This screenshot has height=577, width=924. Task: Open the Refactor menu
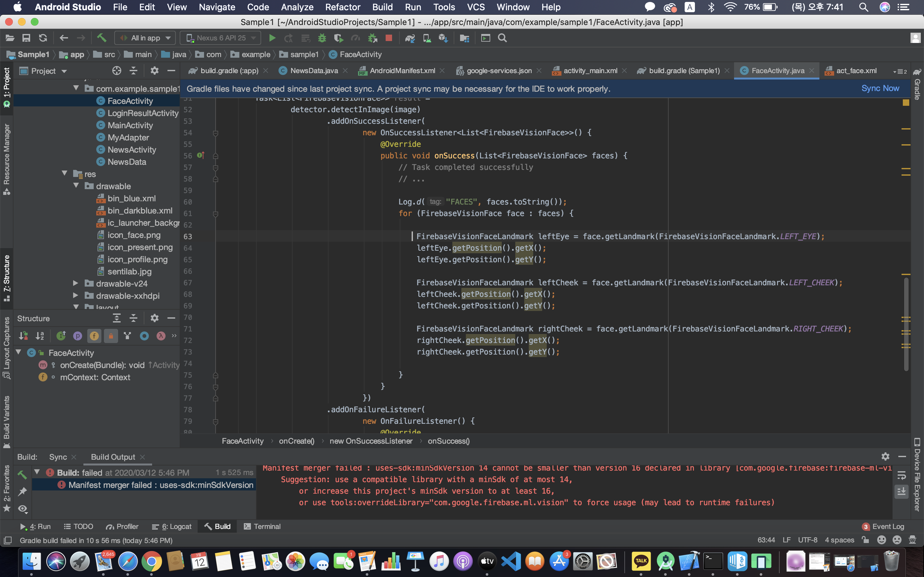tap(343, 7)
